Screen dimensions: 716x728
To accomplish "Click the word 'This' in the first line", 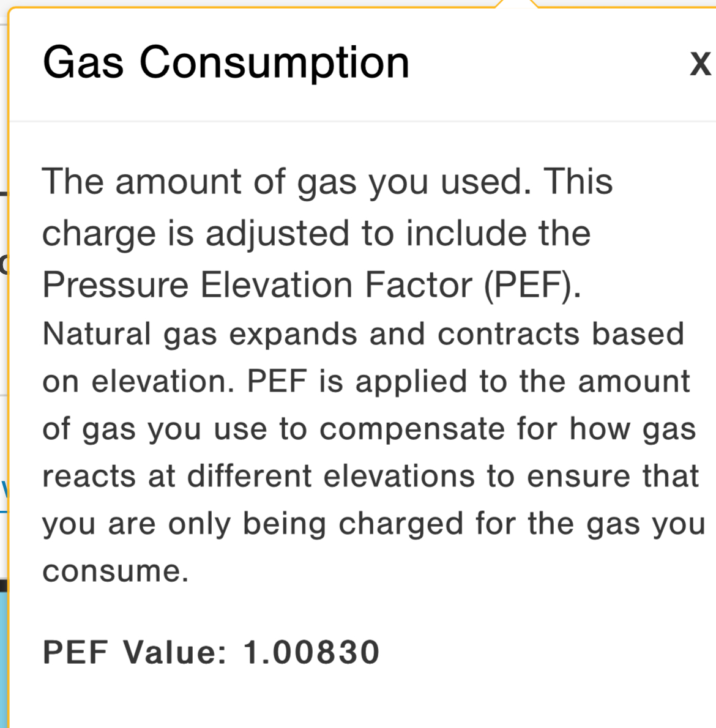I will [578, 182].
